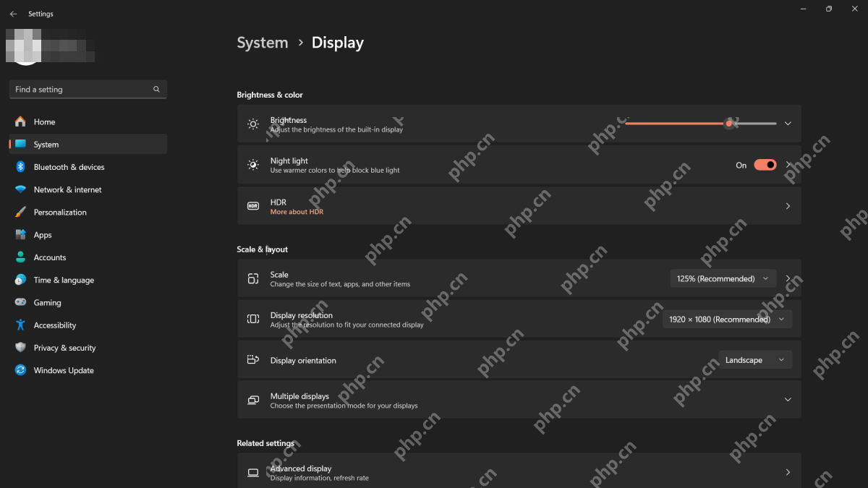Click the Display resolution icon
This screenshot has height=488, width=868.
pos(253,319)
